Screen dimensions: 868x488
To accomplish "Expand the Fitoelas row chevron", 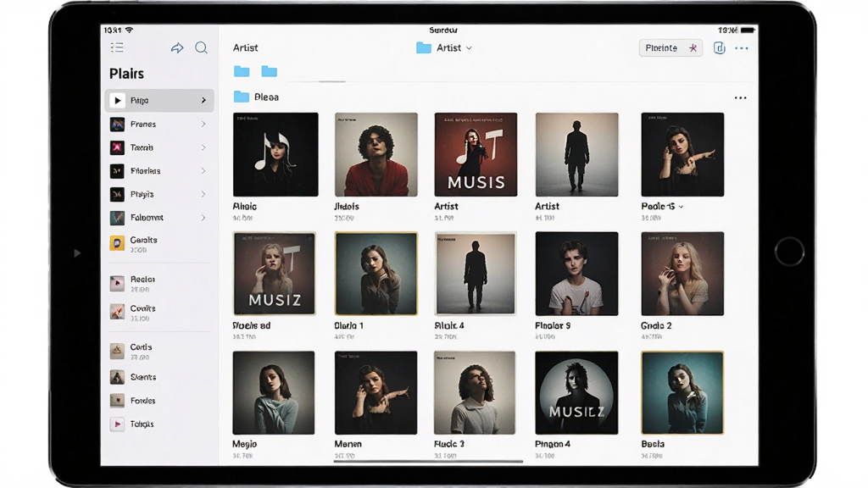I will tap(203, 171).
